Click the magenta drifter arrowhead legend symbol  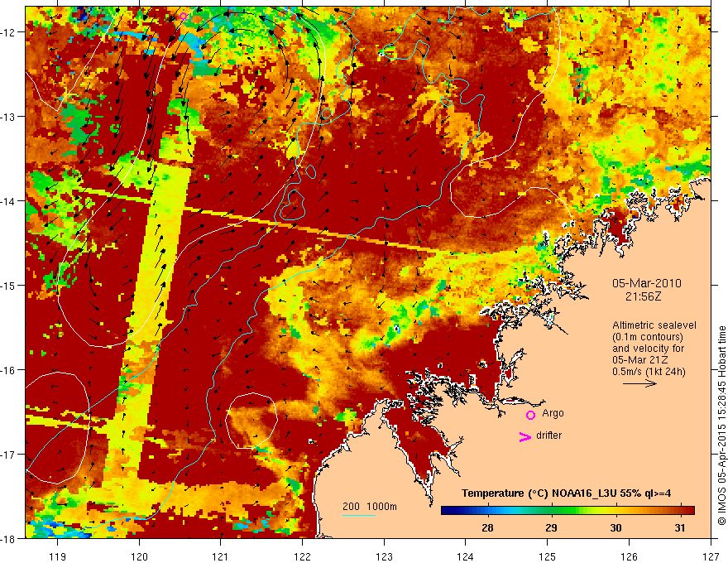tap(525, 436)
